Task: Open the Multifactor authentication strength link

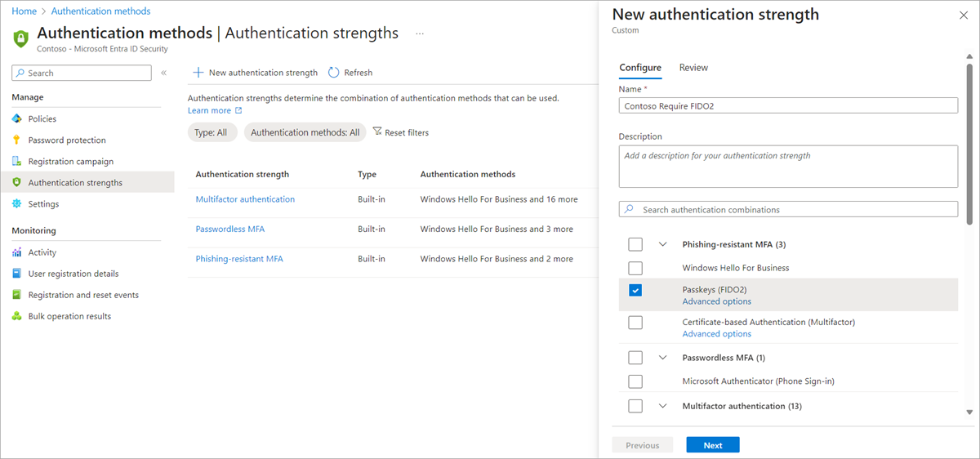Action: point(245,199)
